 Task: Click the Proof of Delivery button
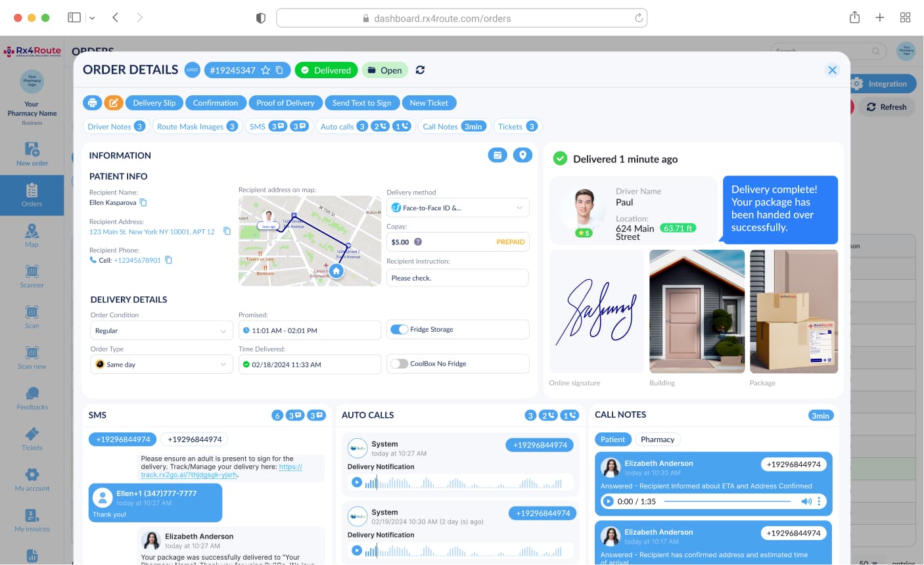coord(285,103)
